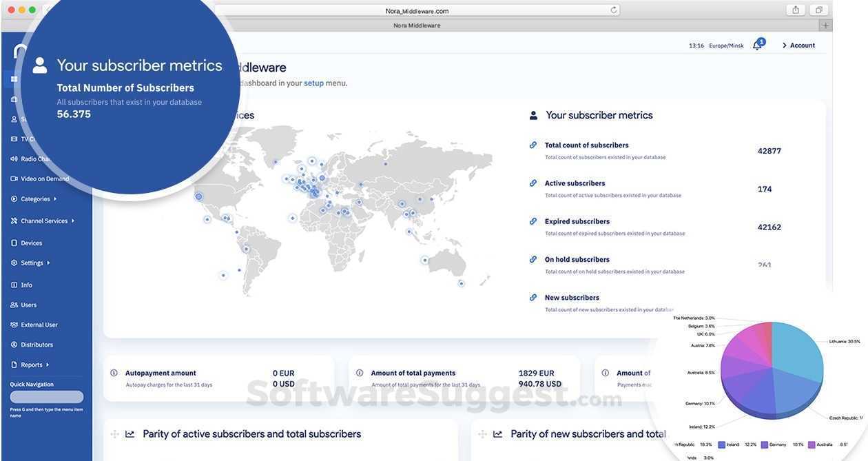Click the Safari show tabs icon
This screenshot has height=461, width=868.
[818, 10]
